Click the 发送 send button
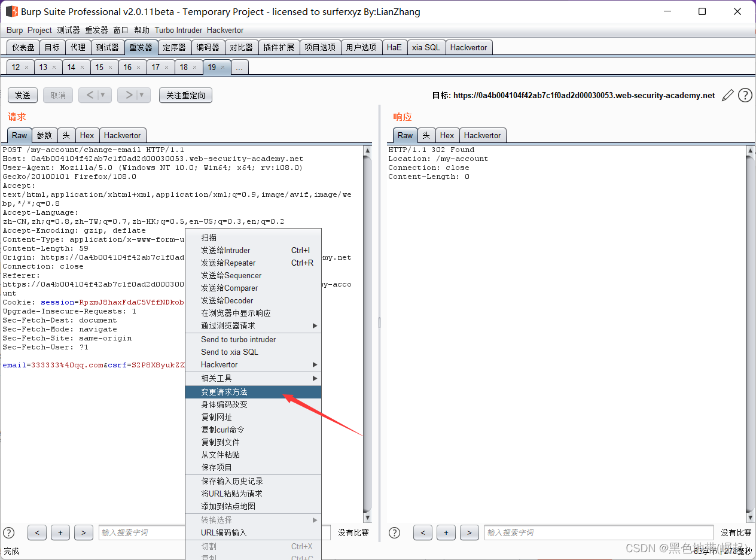The image size is (756, 560). [x=23, y=95]
